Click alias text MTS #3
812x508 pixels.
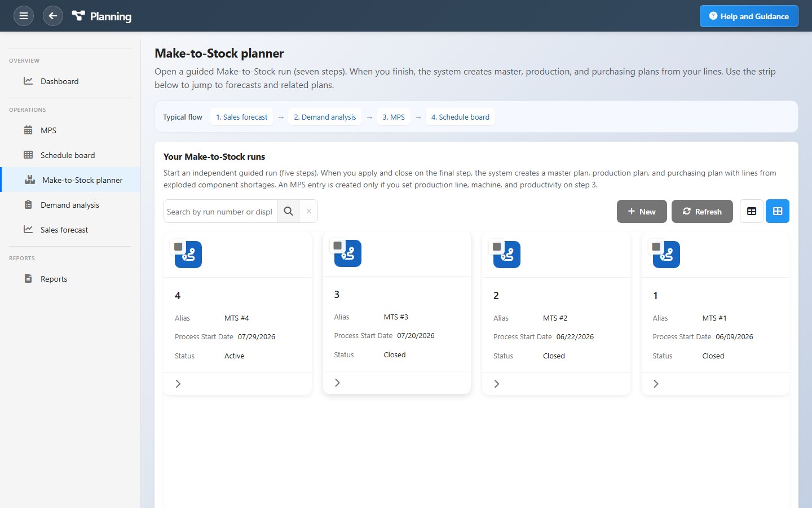click(x=396, y=317)
